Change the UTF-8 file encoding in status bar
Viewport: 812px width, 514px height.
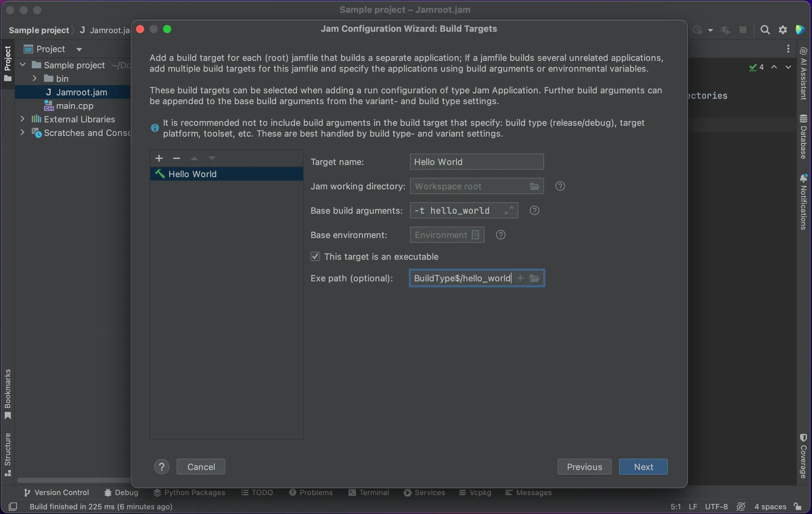pos(716,506)
